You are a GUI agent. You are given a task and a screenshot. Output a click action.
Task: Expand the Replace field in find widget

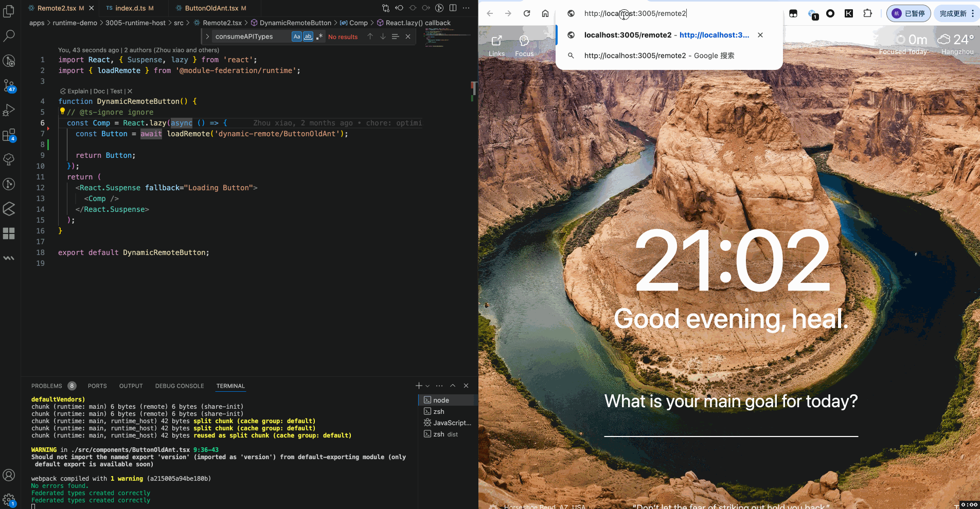207,37
